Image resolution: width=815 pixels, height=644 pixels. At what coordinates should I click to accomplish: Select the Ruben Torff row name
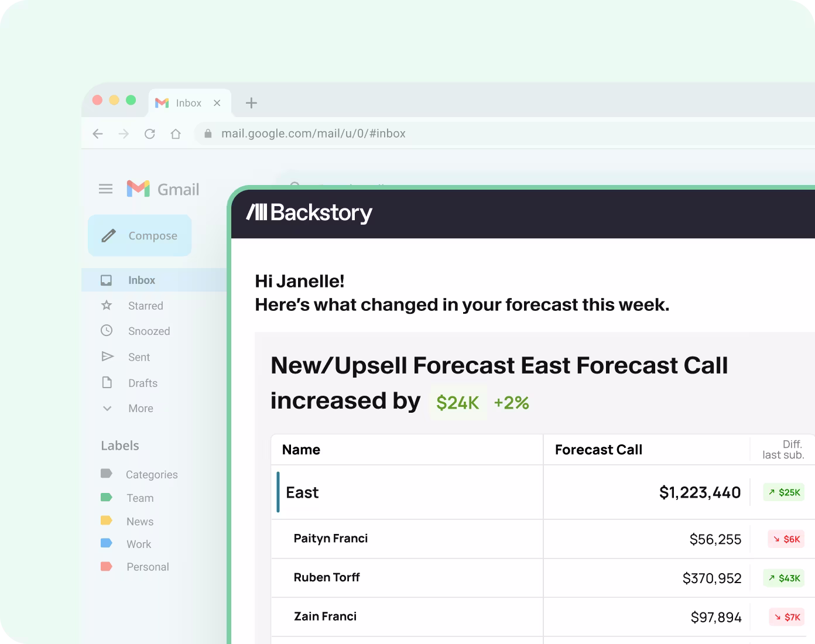pos(327,578)
